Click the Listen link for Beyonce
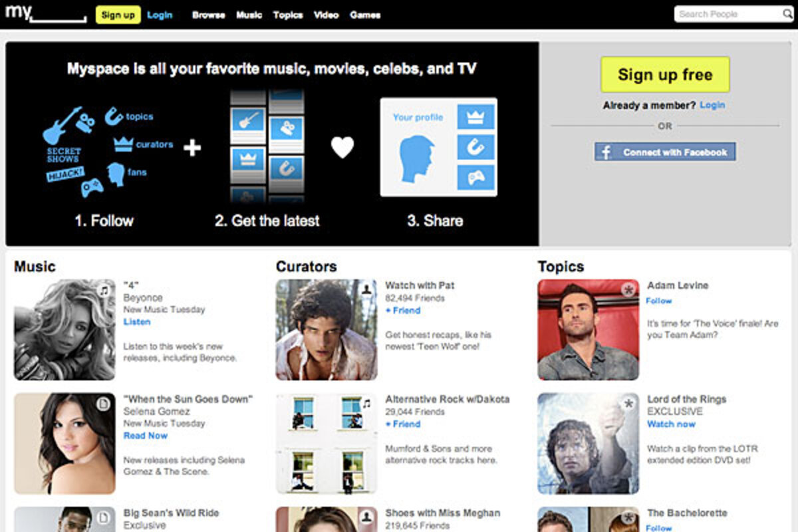This screenshot has width=798, height=532. click(137, 322)
